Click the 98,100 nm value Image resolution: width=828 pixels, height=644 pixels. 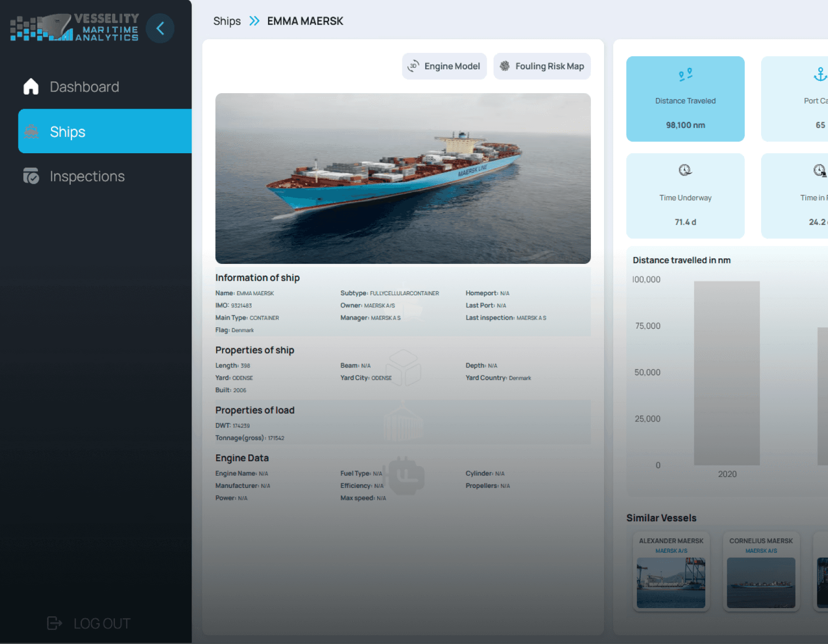pyautogui.click(x=685, y=125)
